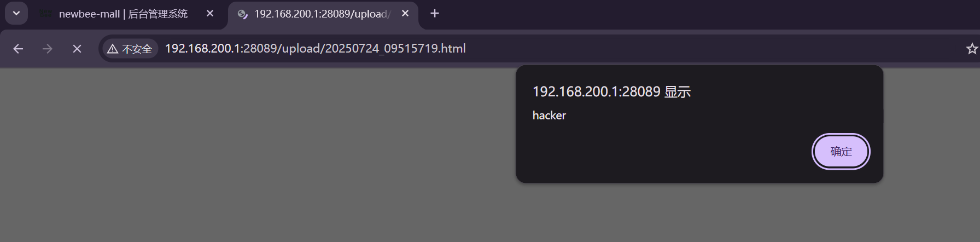
Task: Click the loading favicon on the upload tab
Action: [x=242, y=14]
